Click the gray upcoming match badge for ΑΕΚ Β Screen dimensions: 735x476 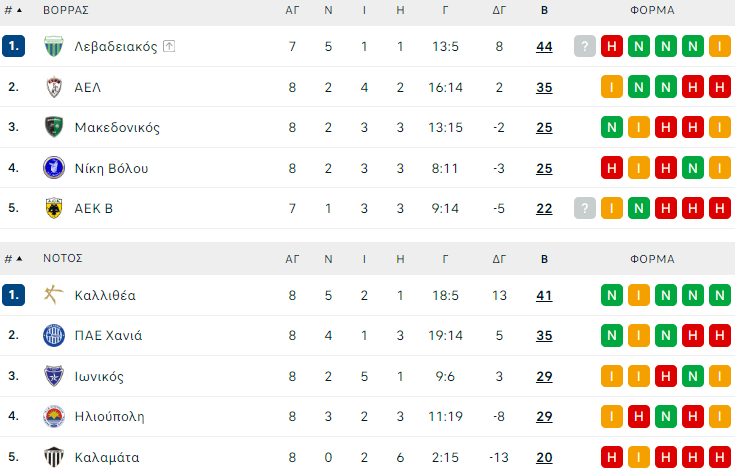point(585,208)
